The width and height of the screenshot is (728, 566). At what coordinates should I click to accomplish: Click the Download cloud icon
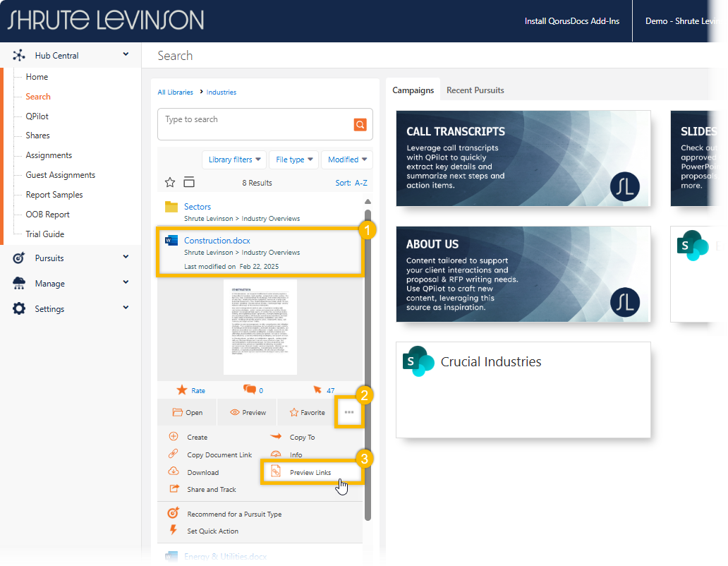[x=174, y=472]
